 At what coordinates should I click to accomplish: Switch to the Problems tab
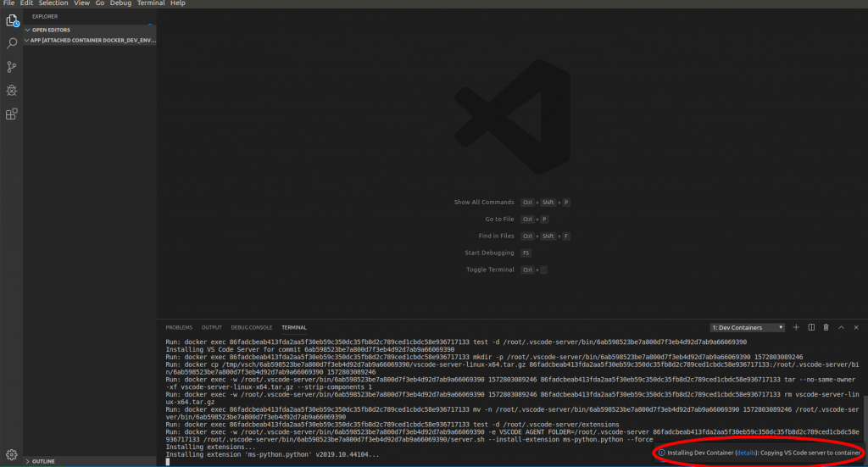[x=179, y=327]
